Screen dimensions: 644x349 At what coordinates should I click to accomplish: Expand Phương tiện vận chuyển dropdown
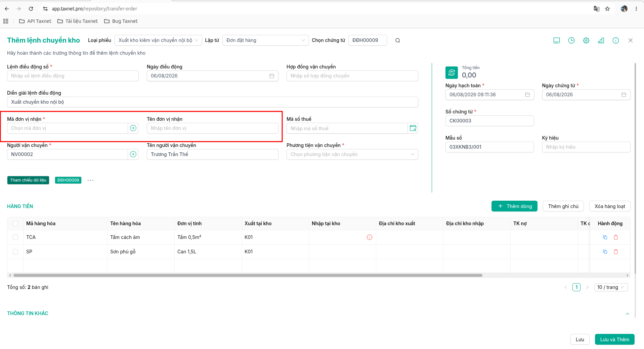[352, 154]
